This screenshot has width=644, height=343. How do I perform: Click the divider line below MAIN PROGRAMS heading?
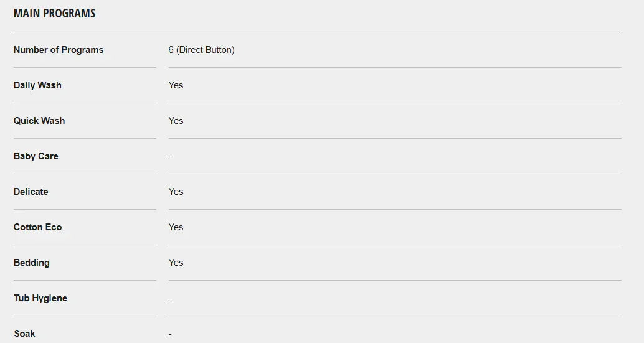317,32
